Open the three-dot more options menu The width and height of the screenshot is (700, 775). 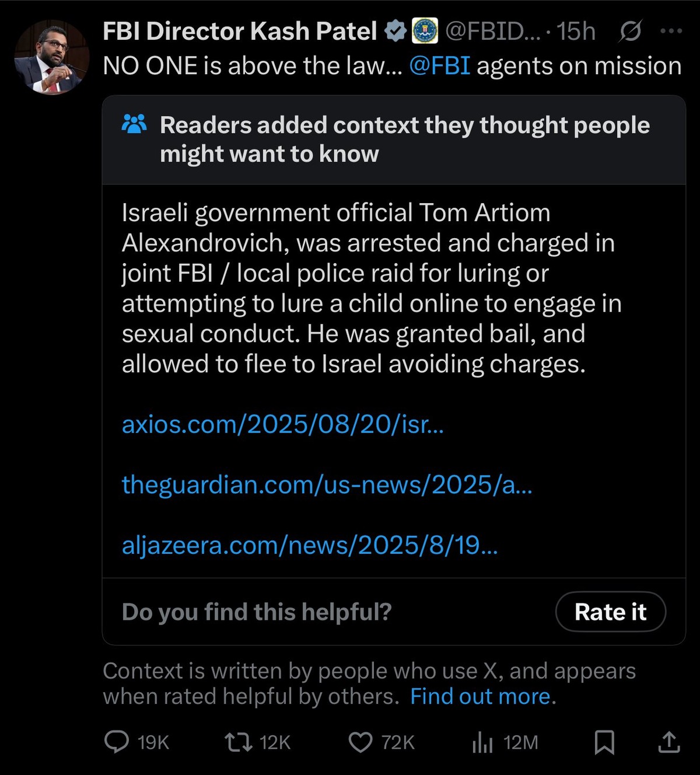click(671, 32)
